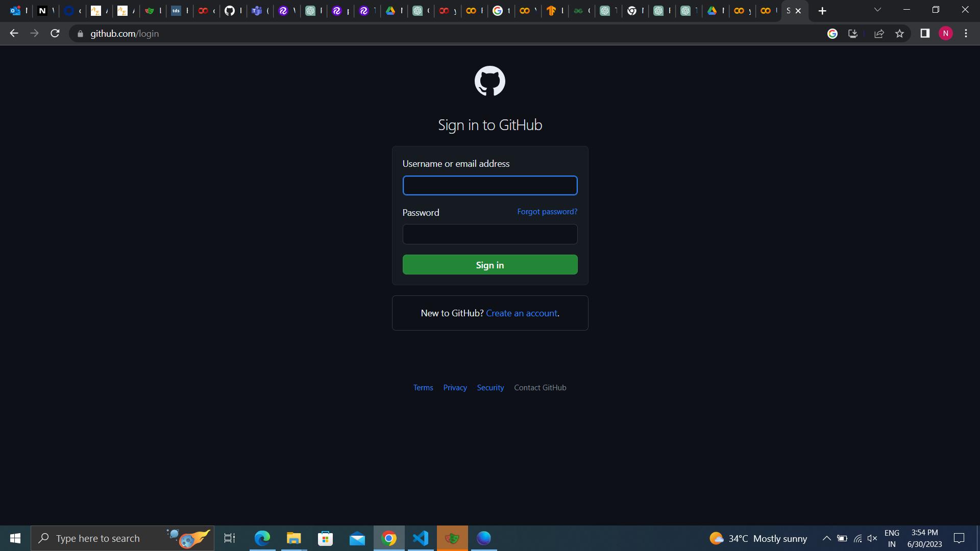Open Visual Studio Code from the taskbar
Screen dimensions: 980x551
click(x=421, y=538)
